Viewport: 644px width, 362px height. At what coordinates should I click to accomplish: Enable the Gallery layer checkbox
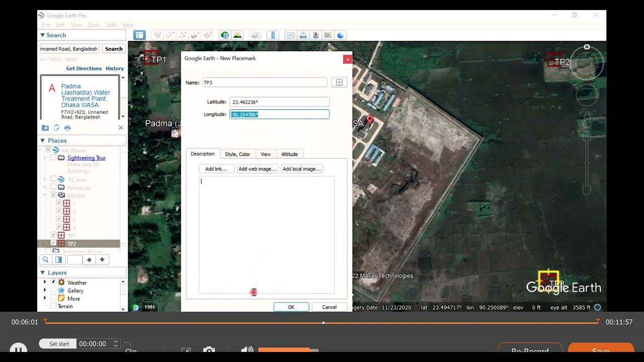pyautogui.click(x=53, y=291)
